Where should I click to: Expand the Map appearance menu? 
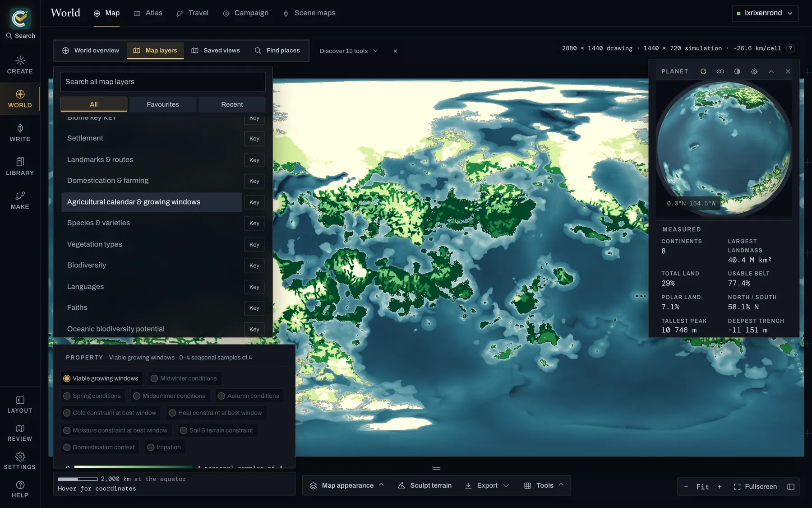click(x=347, y=485)
